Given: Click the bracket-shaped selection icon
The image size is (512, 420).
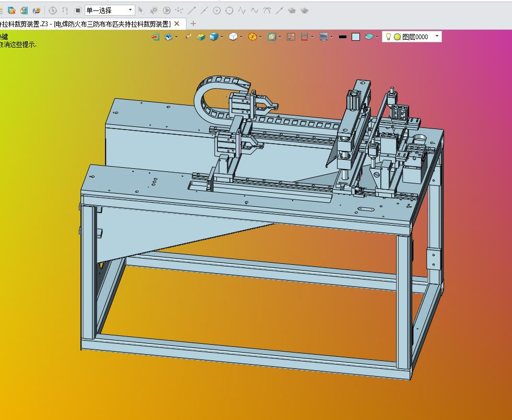Looking at the screenshot, I should 65,10.
